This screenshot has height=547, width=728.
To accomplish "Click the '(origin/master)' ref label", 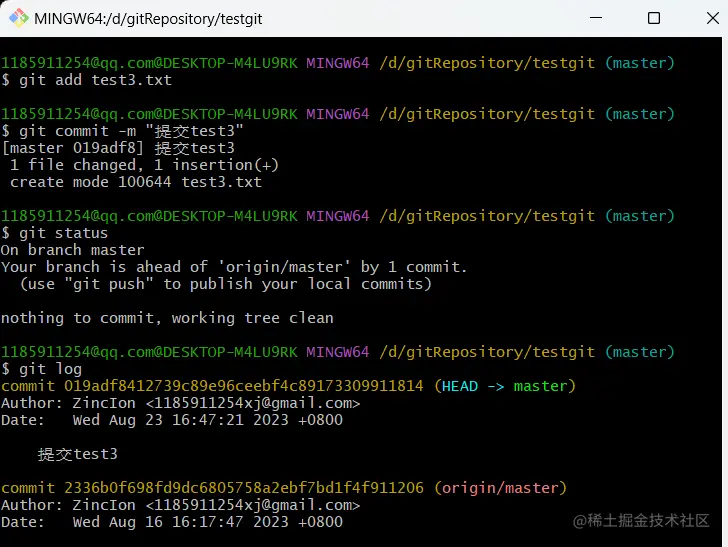I will point(500,488).
